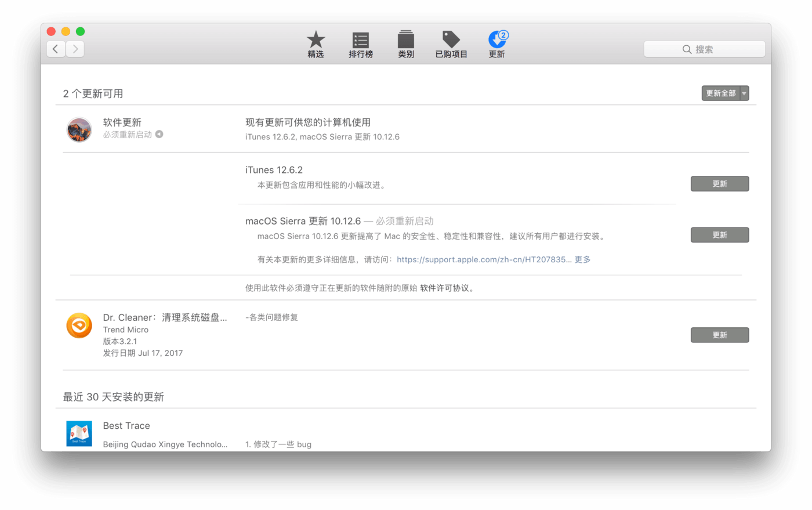Update macOS Sierra 10.12.6
Viewport: 812px width, 510px height.
(x=720, y=235)
